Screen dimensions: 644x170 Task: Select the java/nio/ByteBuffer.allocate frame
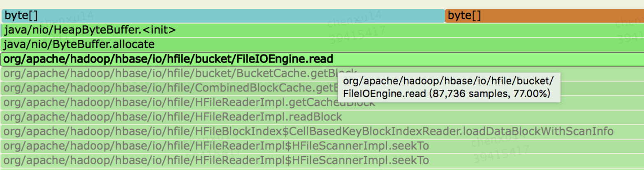click(322, 44)
